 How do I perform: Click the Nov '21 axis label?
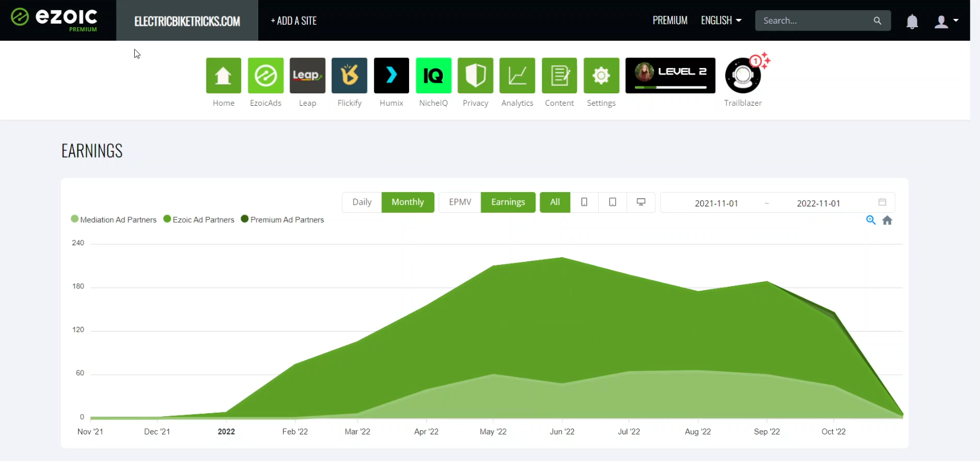(x=90, y=431)
